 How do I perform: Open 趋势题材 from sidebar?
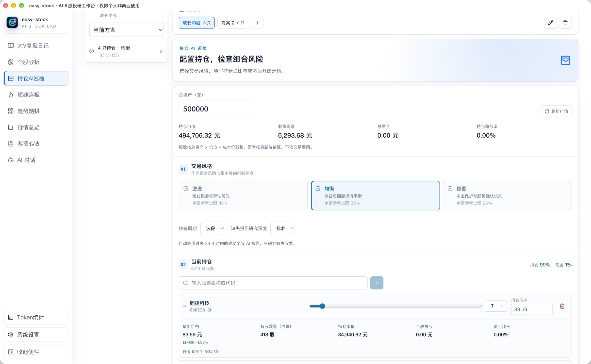pos(36,111)
